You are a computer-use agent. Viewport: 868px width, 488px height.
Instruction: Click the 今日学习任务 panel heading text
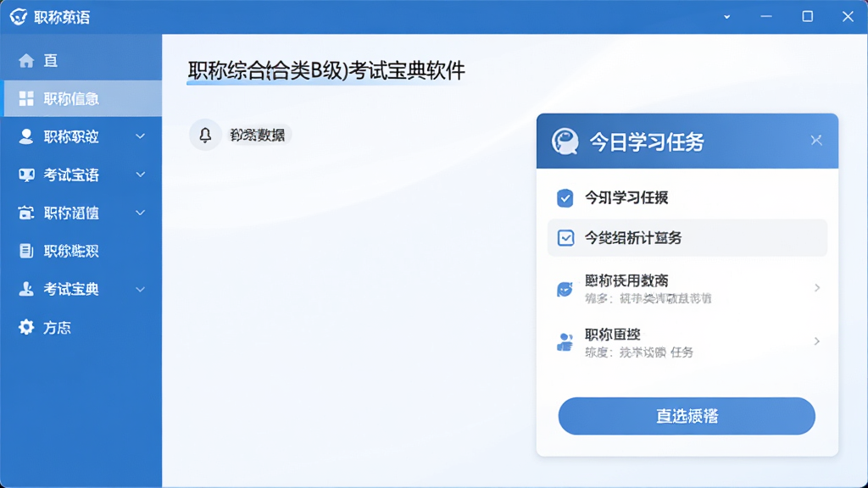(647, 142)
